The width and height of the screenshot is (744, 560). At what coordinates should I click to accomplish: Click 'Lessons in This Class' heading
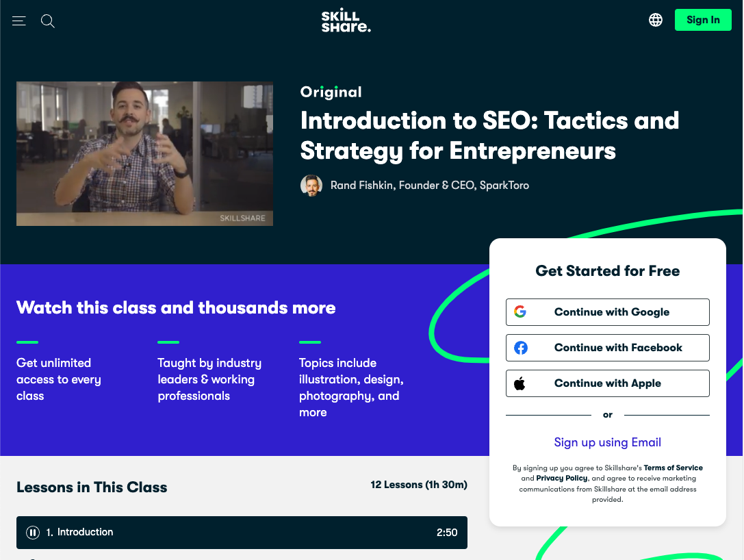pos(92,487)
